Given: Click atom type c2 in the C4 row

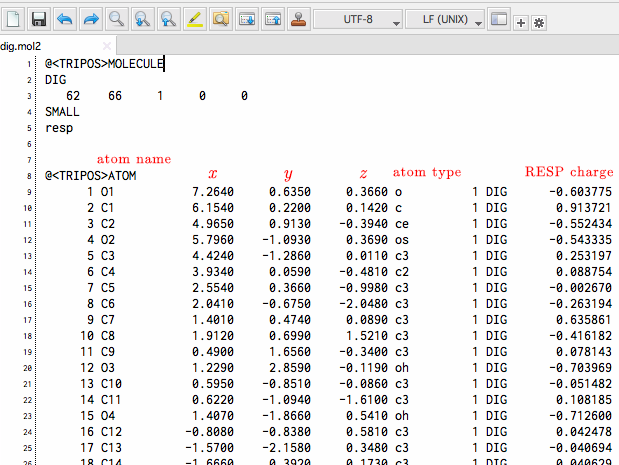Looking at the screenshot, I should [402, 272].
